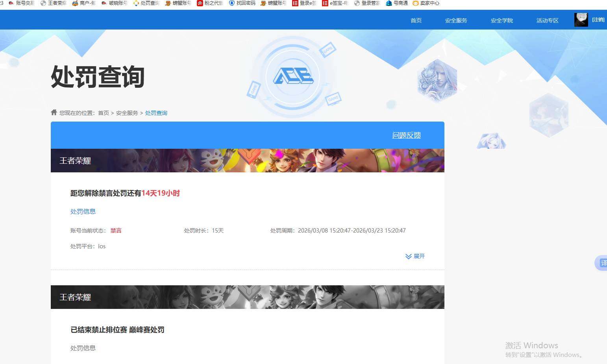Click the 找回密码 bookmark icon
Image resolution: width=607 pixels, height=364 pixels.
232,3
